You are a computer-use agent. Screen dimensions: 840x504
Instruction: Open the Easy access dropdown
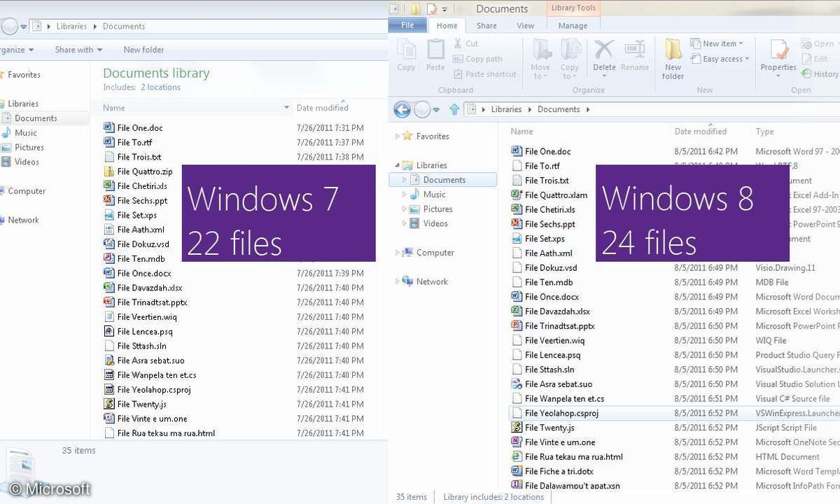point(720,59)
